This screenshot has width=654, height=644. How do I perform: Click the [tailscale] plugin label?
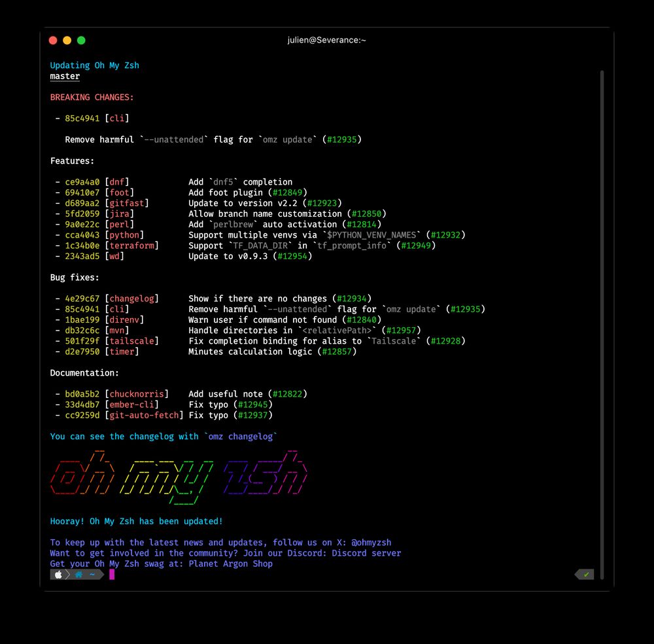pyautogui.click(x=132, y=341)
